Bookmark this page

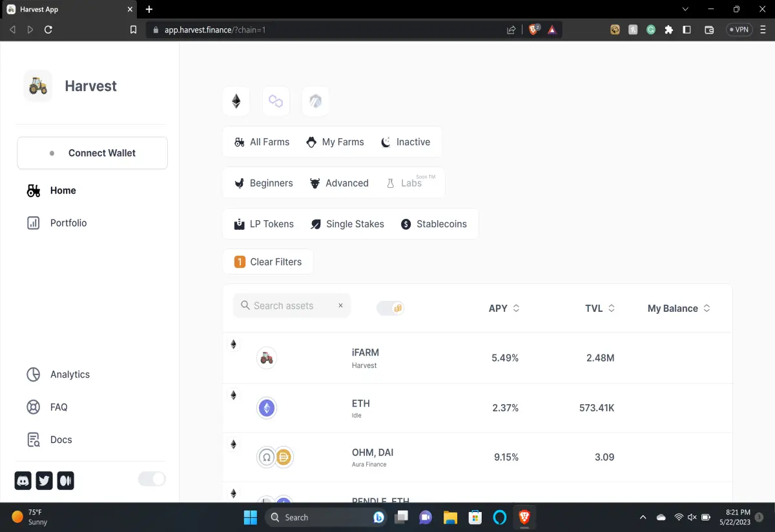(x=134, y=30)
